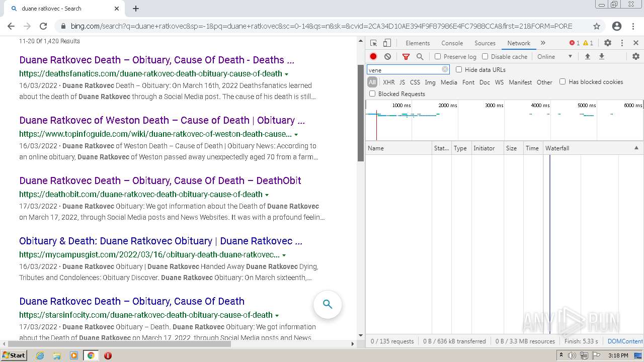This screenshot has width=644, height=362.
Task: Open the Chrome main menu
Action: pyautogui.click(x=634, y=26)
